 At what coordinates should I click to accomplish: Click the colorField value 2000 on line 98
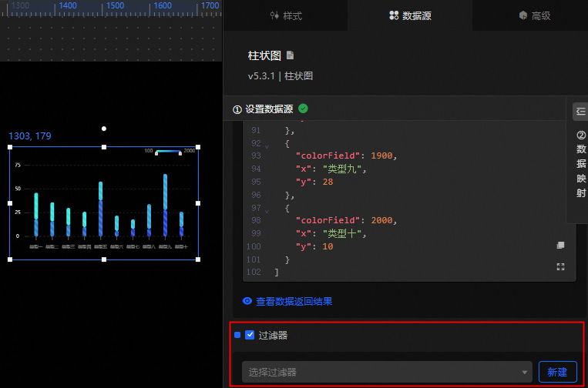[381, 220]
